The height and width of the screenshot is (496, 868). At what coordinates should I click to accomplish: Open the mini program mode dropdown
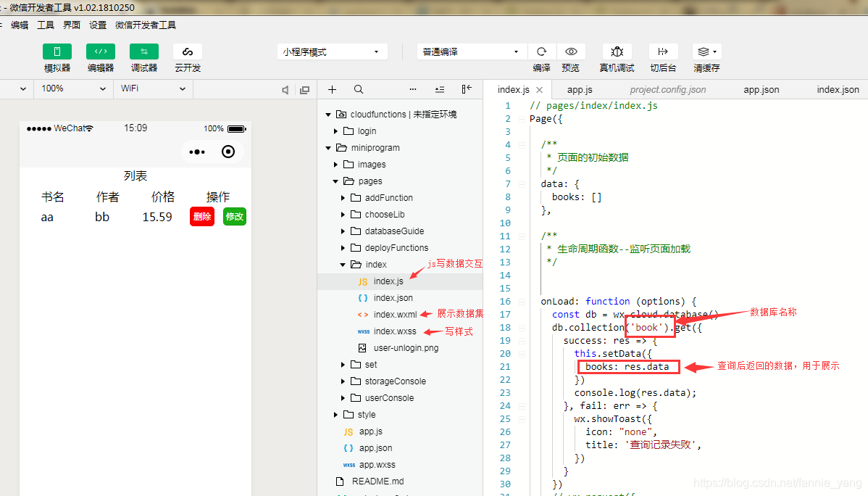tap(332, 51)
